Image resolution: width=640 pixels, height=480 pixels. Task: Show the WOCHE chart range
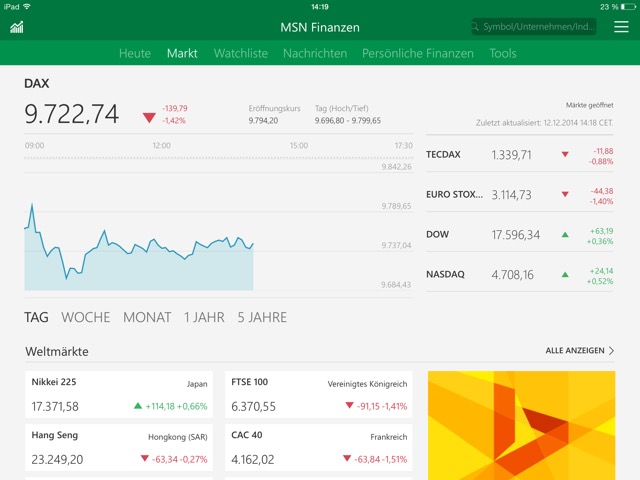click(86, 317)
